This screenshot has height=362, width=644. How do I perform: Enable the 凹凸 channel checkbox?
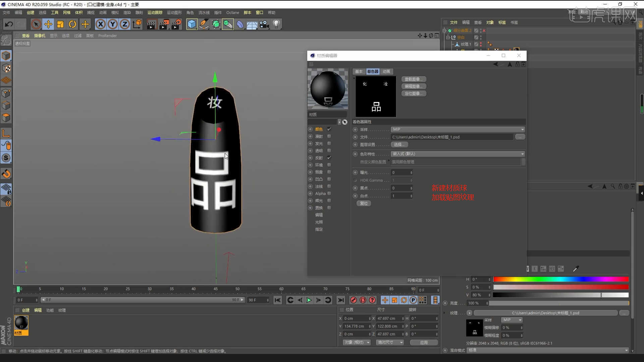329,179
